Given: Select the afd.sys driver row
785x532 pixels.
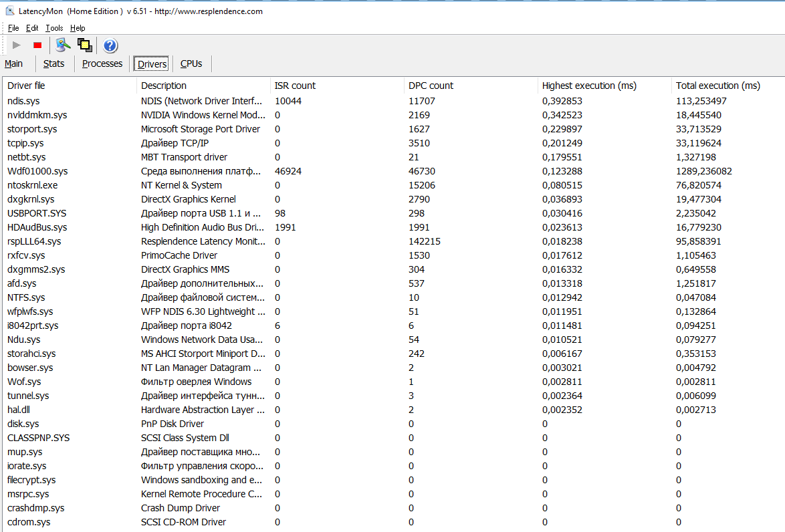Looking at the screenshot, I should pos(393,283).
